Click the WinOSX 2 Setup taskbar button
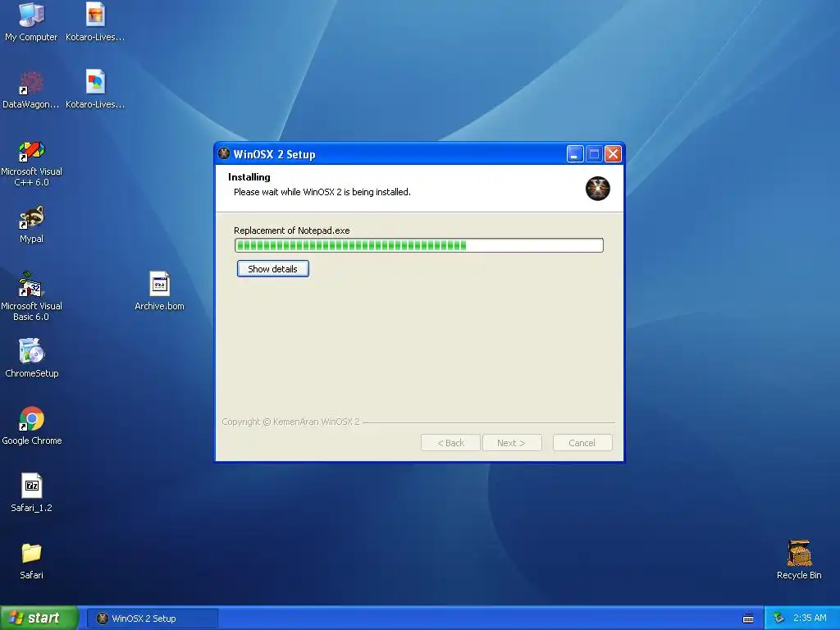 pos(152,619)
